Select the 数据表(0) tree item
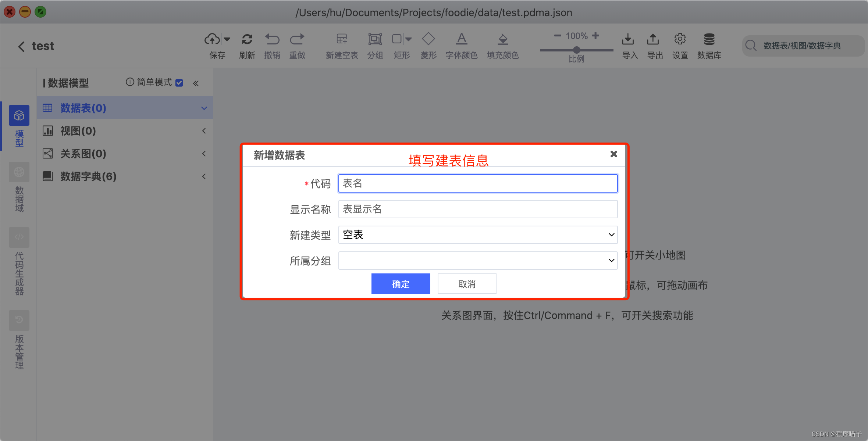The image size is (868, 441). click(x=125, y=108)
